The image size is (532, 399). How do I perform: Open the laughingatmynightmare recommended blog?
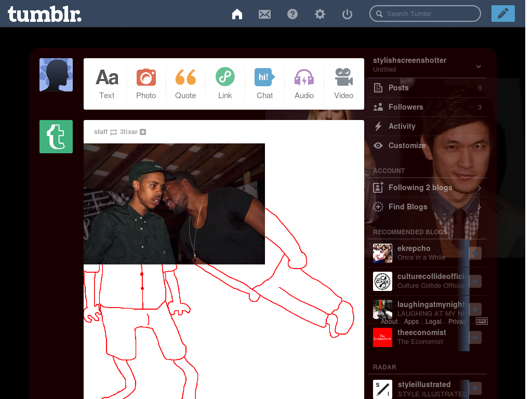(x=432, y=304)
